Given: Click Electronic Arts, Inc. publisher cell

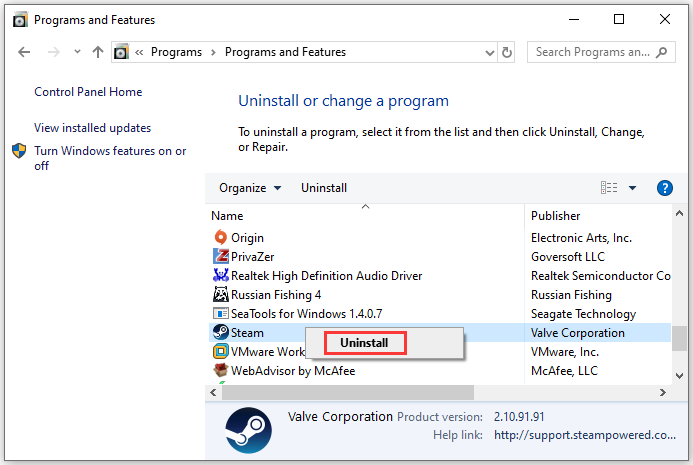Looking at the screenshot, I should [x=581, y=238].
